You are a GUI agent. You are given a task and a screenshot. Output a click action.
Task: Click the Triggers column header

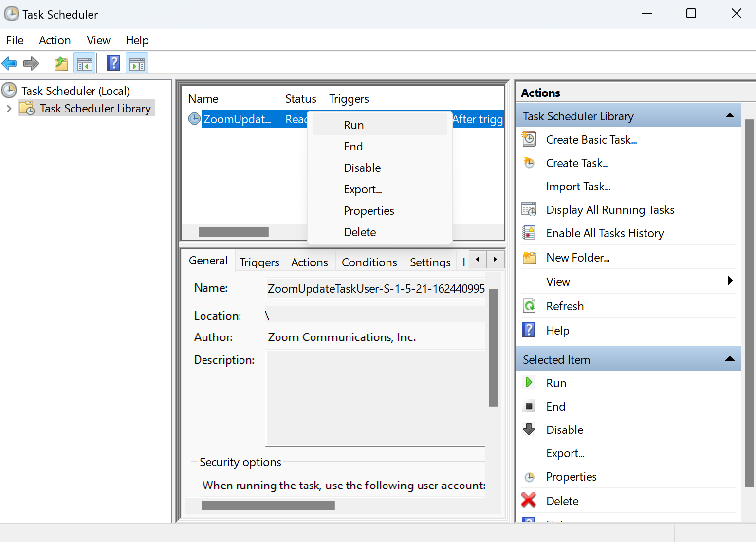(414, 99)
